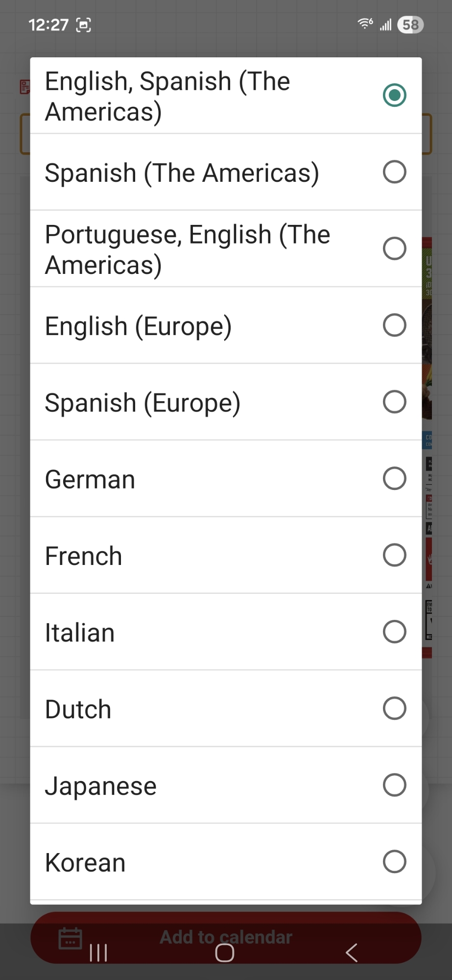This screenshot has width=452, height=980.
Task: Select English, Spanish (The Americas) radio button
Action: pyautogui.click(x=394, y=95)
